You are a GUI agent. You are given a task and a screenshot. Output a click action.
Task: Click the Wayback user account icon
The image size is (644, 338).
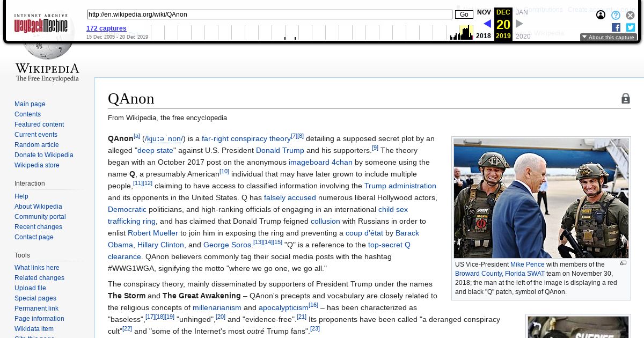601,15
